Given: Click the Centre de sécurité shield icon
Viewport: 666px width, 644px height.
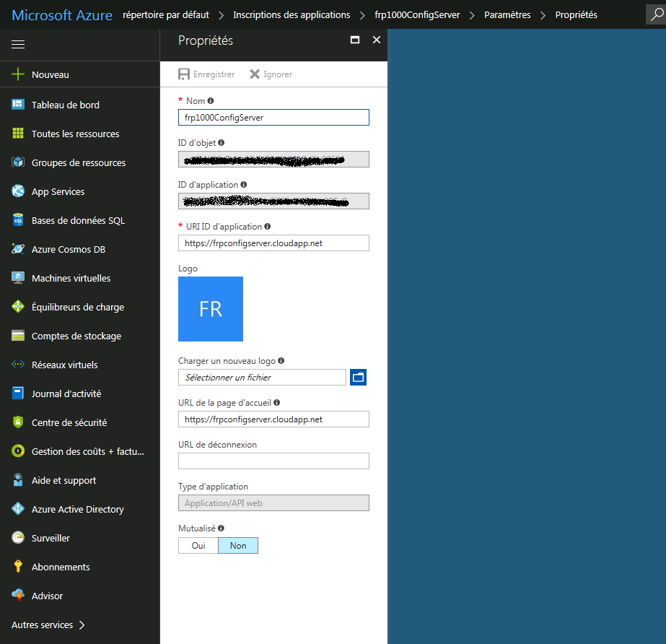Looking at the screenshot, I should pyautogui.click(x=18, y=422).
